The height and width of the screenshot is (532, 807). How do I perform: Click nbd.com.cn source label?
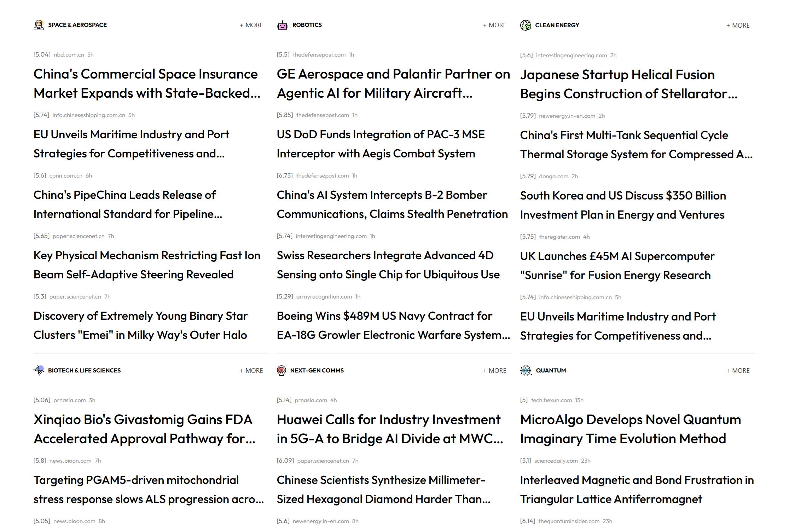pos(69,54)
